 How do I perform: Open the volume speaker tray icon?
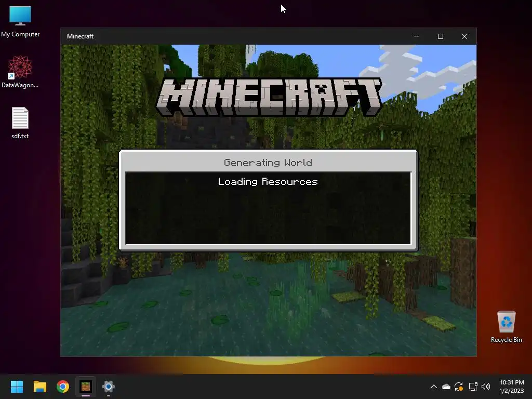click(486, 387)
